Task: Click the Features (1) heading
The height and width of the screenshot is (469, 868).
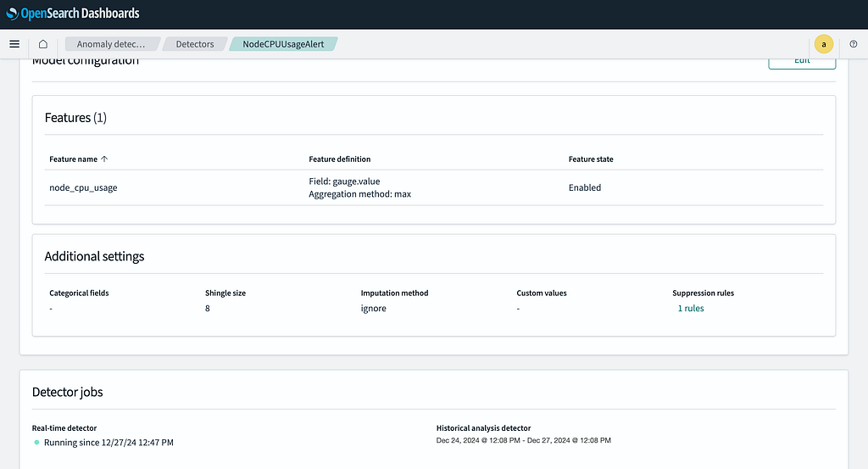Action: 75,117
